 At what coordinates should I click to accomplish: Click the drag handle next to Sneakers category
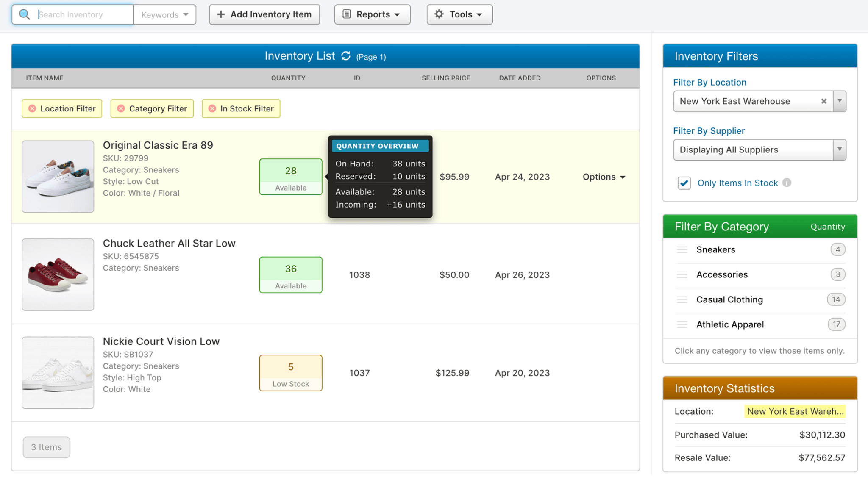click(682, 249)
